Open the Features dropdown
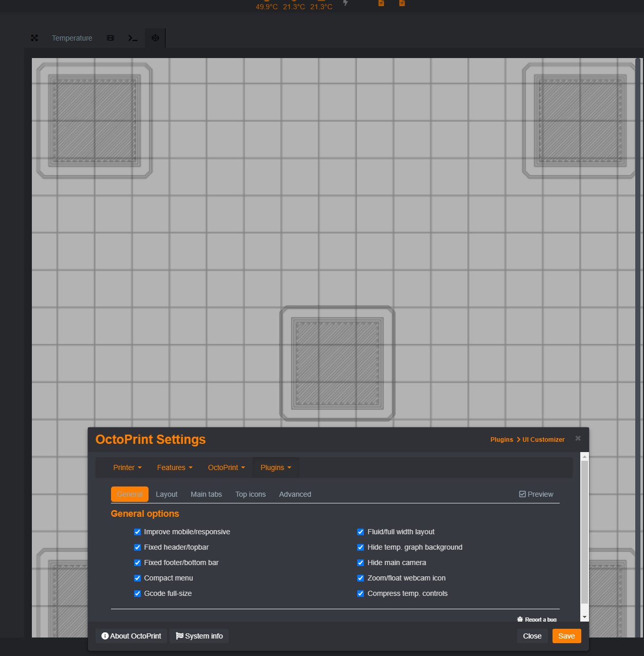Viewport: 644px width, 656px height. point(174,467)
